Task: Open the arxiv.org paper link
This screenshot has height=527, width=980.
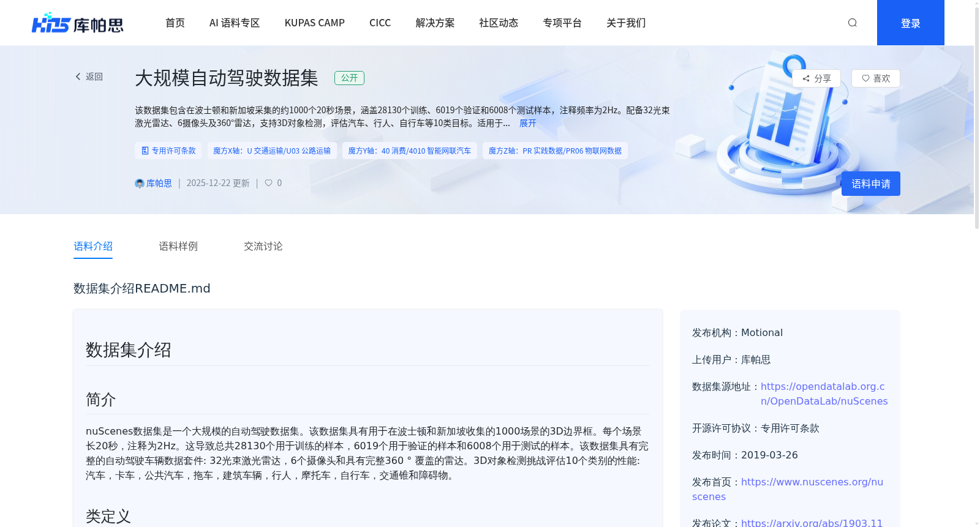Action: point(812,523)
